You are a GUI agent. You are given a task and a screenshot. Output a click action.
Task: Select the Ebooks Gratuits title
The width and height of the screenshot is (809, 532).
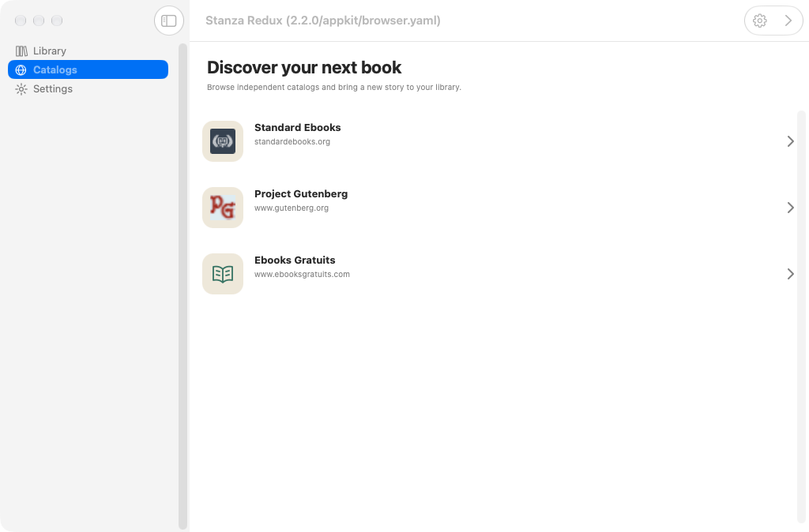coord(295,260)
